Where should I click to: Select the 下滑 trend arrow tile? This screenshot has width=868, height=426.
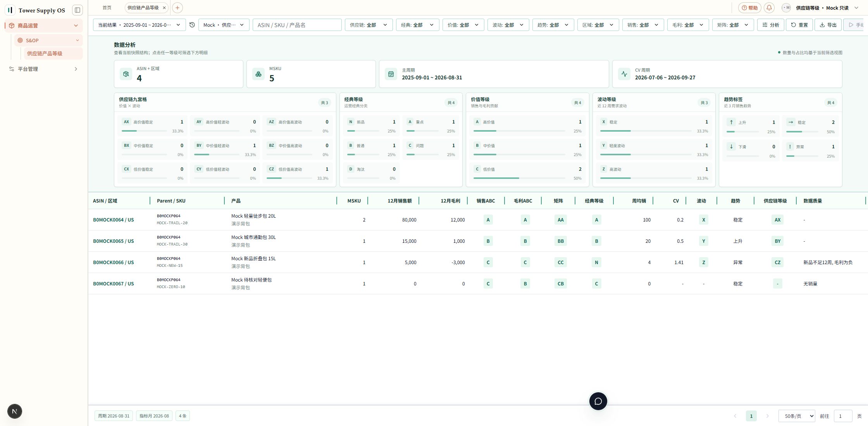click(751, 150)
